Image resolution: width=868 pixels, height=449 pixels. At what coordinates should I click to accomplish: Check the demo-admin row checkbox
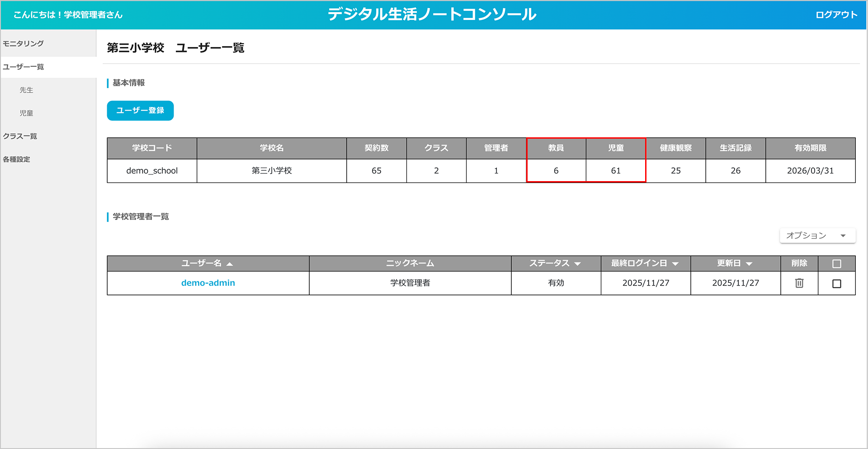coord(836,284)
